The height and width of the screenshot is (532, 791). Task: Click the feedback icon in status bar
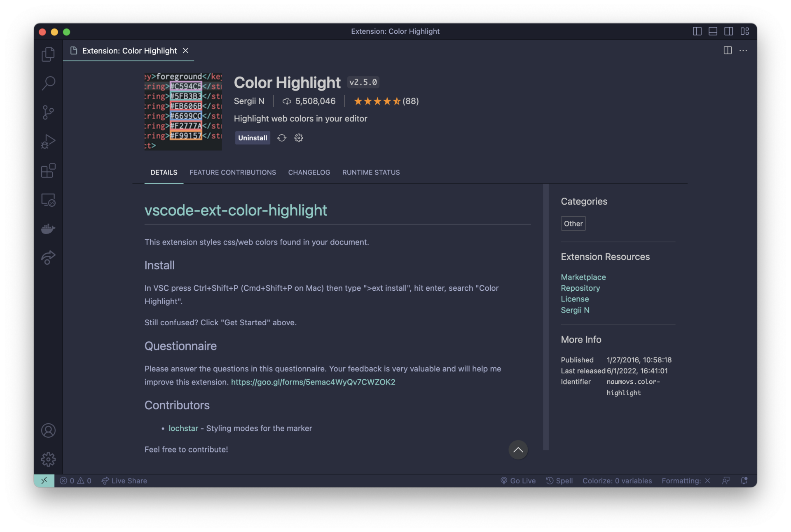click(726, 481)
